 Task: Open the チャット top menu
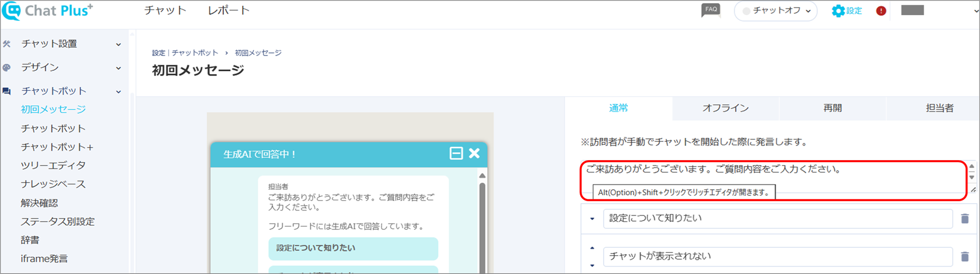[166, 10]
